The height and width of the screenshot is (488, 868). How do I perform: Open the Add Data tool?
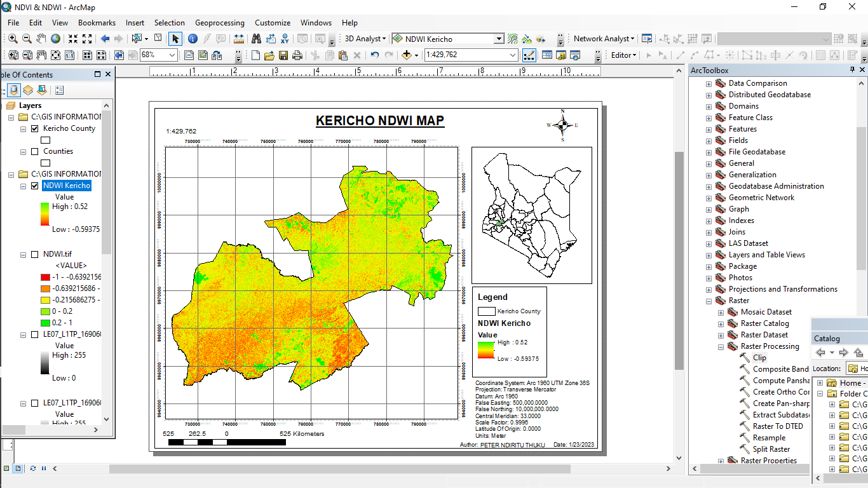(405, 55)
